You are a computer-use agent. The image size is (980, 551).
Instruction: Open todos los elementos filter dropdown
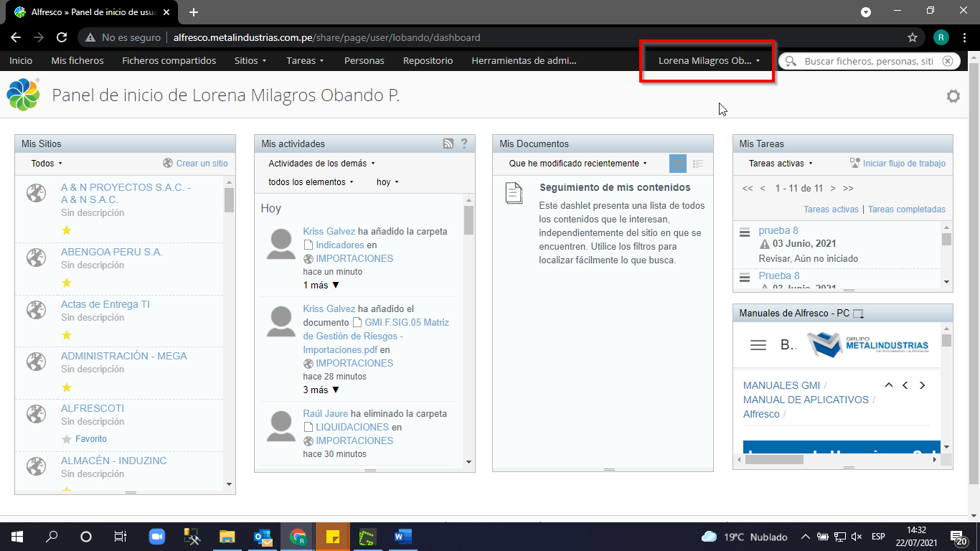(311, 182)
